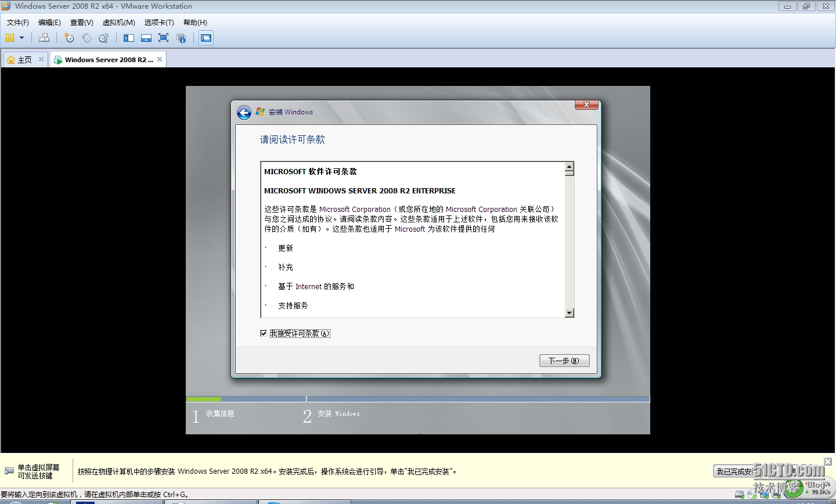Open the 查看(V) menu

click(82, 22)
